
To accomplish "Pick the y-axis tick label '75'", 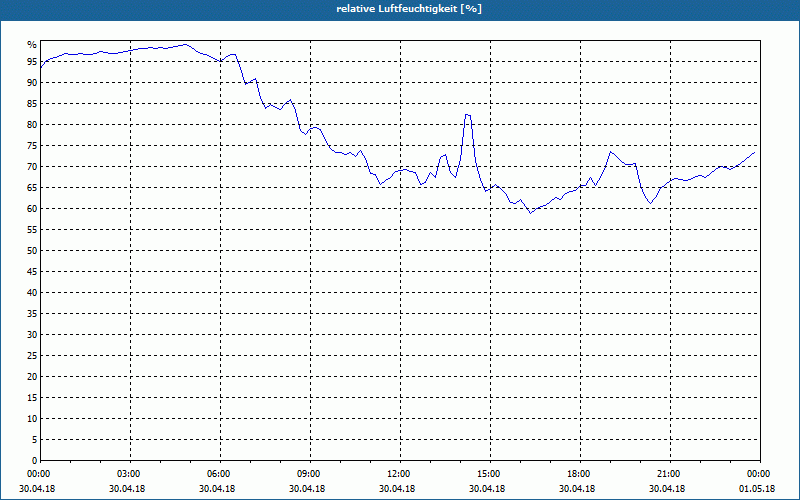I will [32, 145].
